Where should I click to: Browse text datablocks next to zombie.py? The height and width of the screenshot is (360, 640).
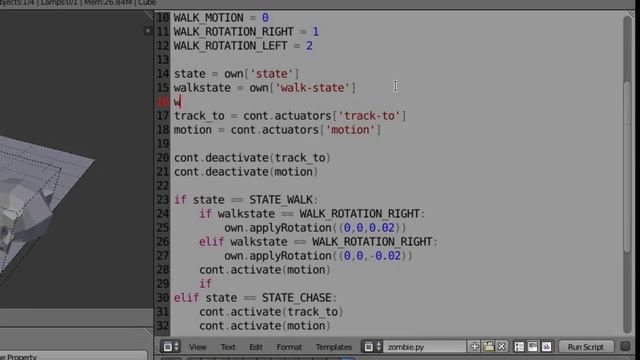[x=372, y=347]
